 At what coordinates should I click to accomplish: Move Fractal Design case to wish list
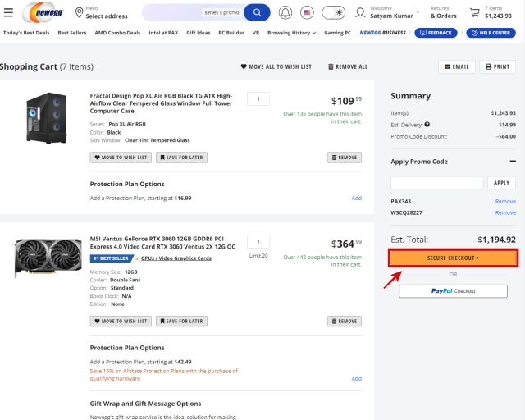click(121, 157)
